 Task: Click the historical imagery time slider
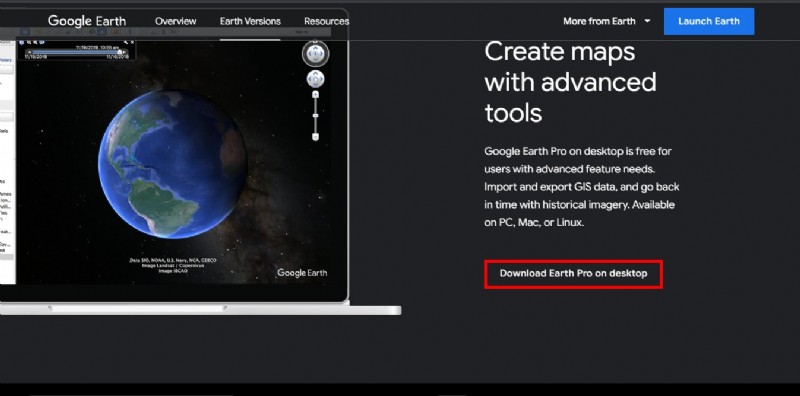[x=77, y=52]
